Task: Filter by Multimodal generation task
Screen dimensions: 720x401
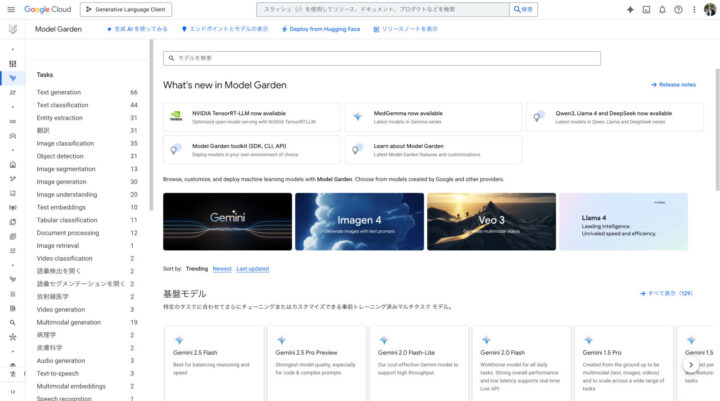Action: pos(87,322)
